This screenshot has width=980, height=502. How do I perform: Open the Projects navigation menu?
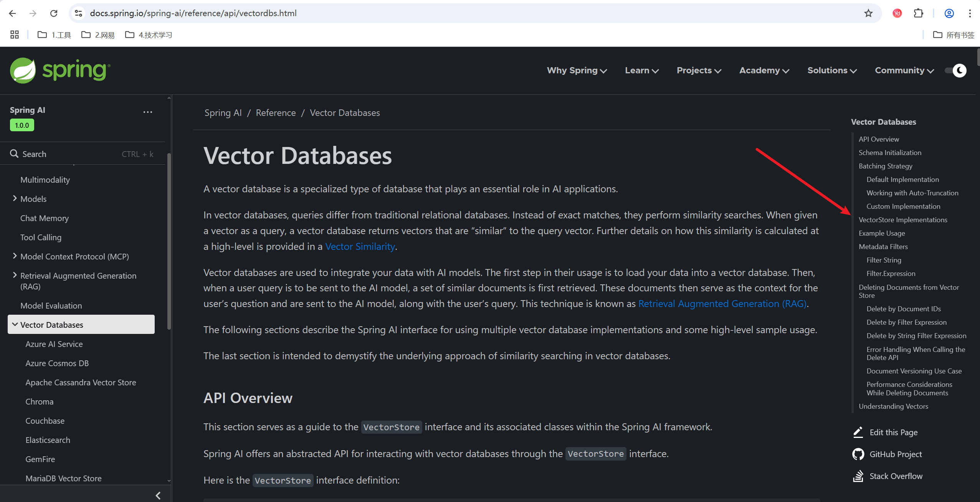click(x=699, y=70)
